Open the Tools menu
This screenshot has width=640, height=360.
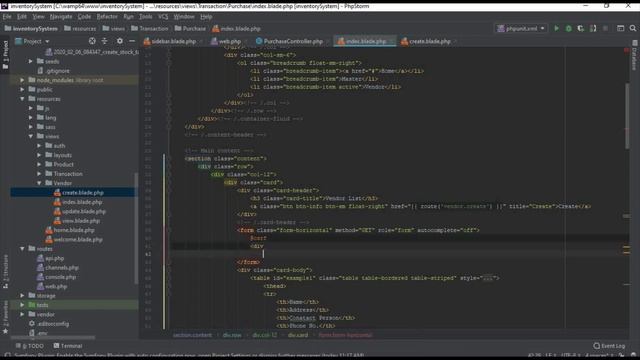click(x=145, y=17)
